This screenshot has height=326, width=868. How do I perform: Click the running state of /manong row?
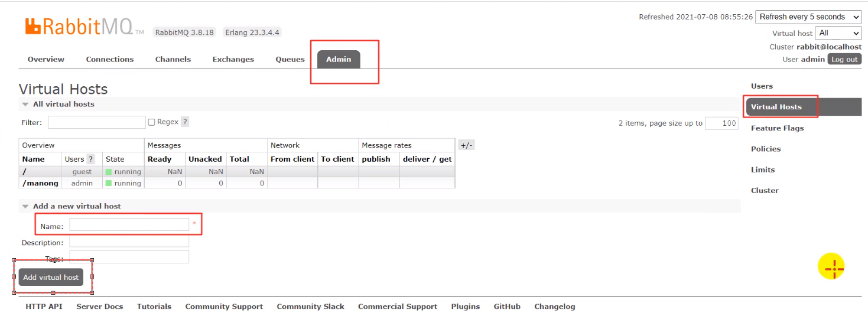coord(123,183)
